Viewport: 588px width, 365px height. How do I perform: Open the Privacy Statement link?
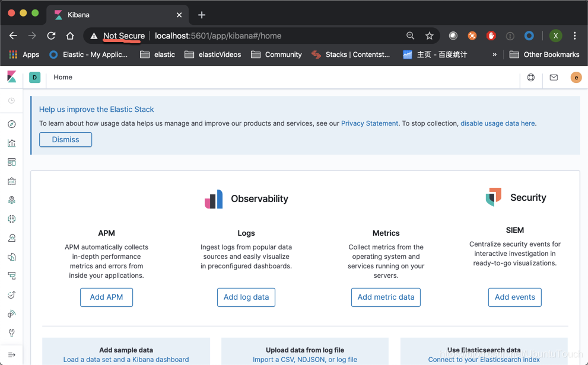[370, 123]
